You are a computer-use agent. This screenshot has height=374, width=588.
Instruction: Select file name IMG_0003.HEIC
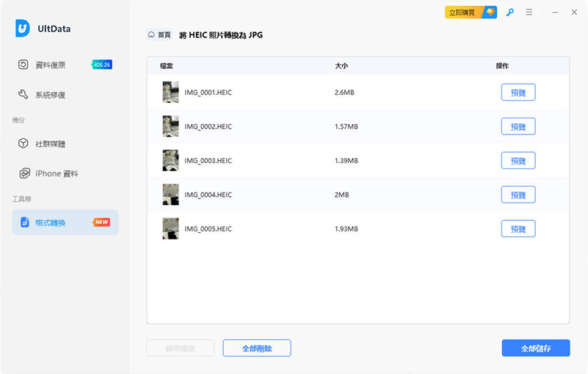208,161
